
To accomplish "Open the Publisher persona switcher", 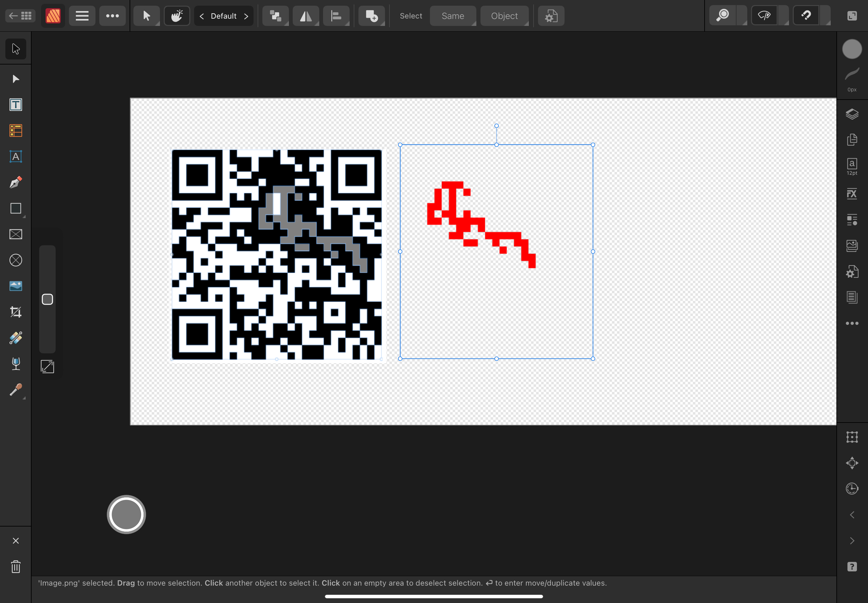I will (53, 16).
